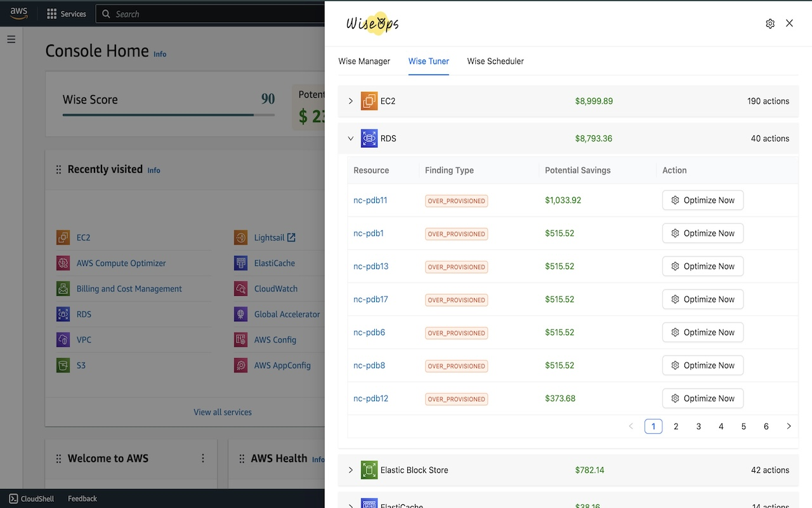The image size is (812, 508).
Task: Optimize Now for nc-pdb6
Action: (703, 332)
